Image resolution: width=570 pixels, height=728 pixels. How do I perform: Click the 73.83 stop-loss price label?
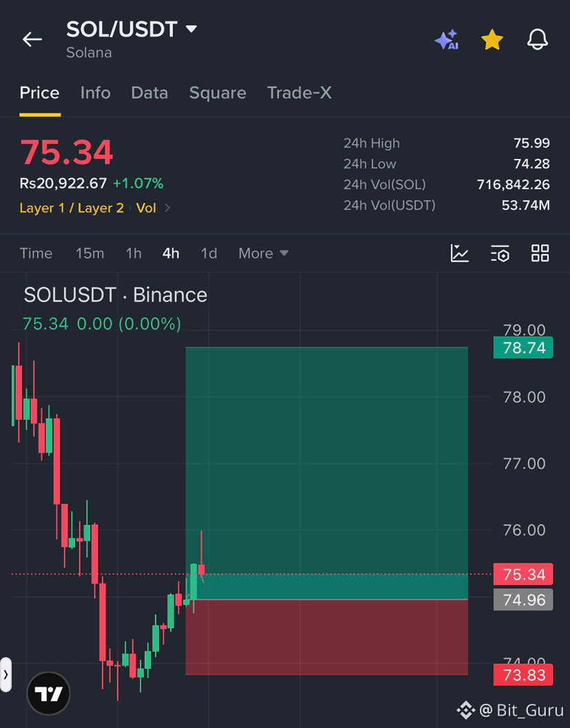click(x=524, y=674)
